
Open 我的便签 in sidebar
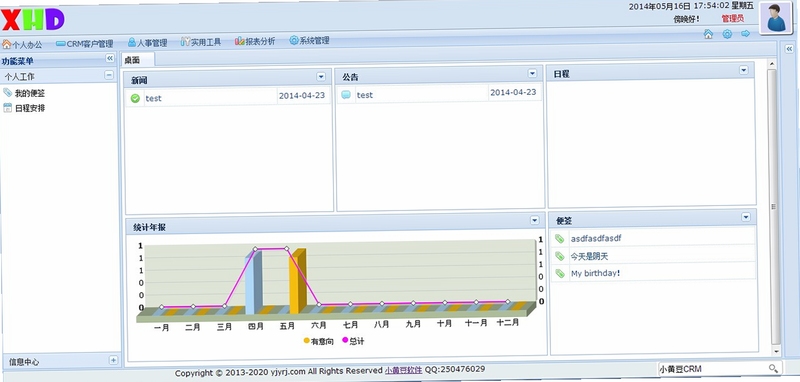[x=30, y=93]
